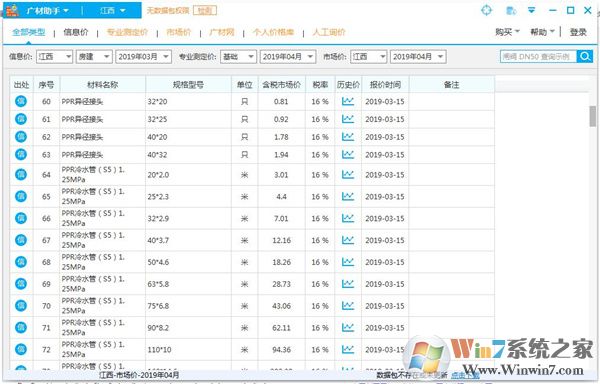Open history price chart for row 65
Viewport: 600px width, 384px height.
point(348,196)
